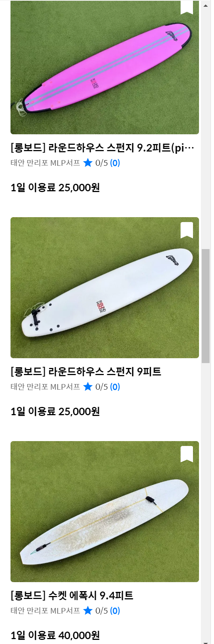Open listing 수켓 에폭시 9.4피트
The image size is (214, 644).
pos(72,596)
